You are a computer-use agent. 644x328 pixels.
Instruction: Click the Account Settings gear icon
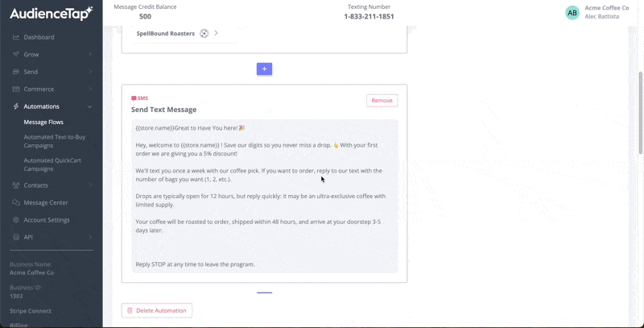[16, 219]
